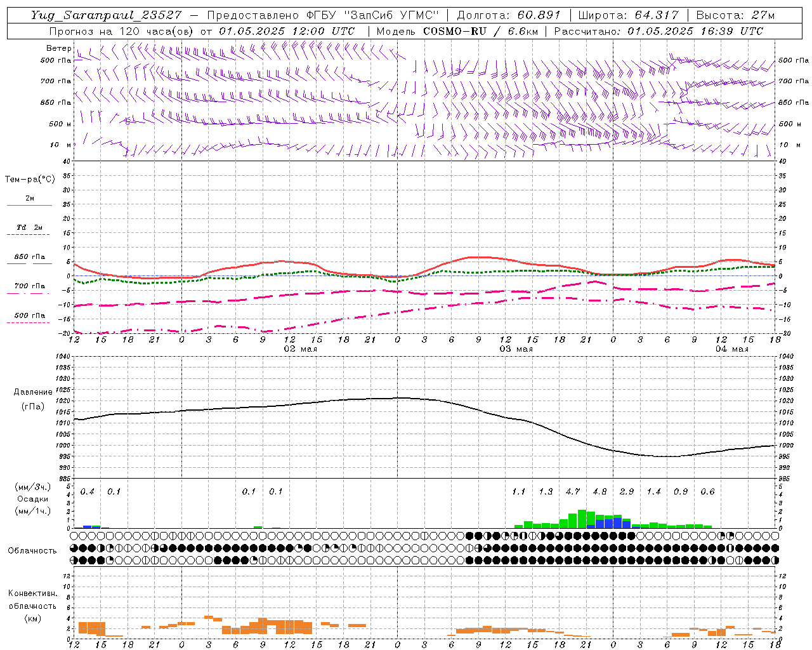Click the 3-hour precipitation value 2.9

(x=627, y=491)
